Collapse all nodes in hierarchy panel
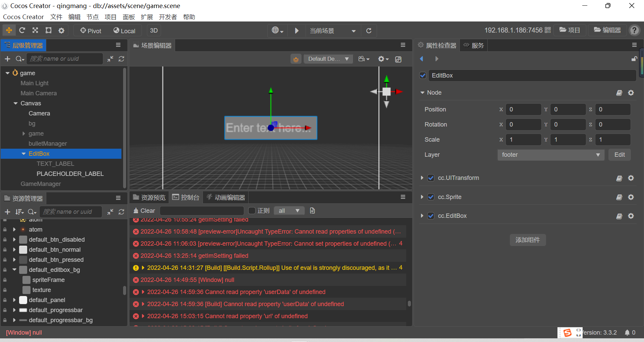Image resolution: width=644 pixels, height=342 pixels. pyautogui.click(x=110, y=59)
